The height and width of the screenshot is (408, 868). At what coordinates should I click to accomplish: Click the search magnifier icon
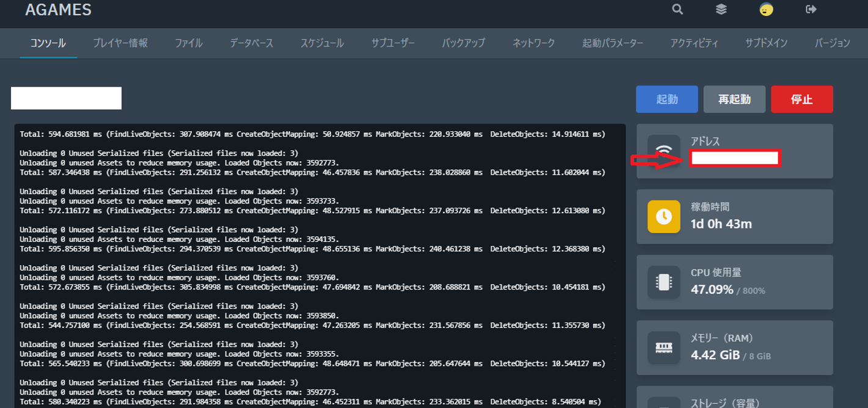(x=677, y=9)
